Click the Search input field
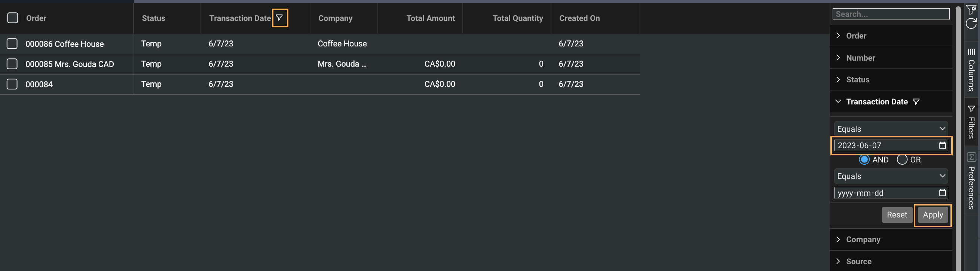Image resolution: width=980 pixels, height=271 pixels. click(x=891, y=14)
